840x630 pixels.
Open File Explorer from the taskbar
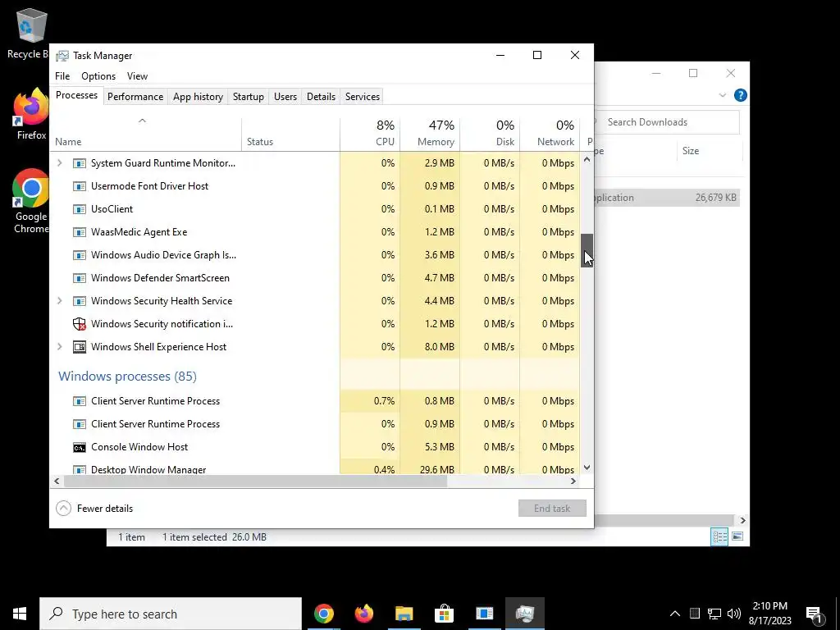[x=404, y=614]
